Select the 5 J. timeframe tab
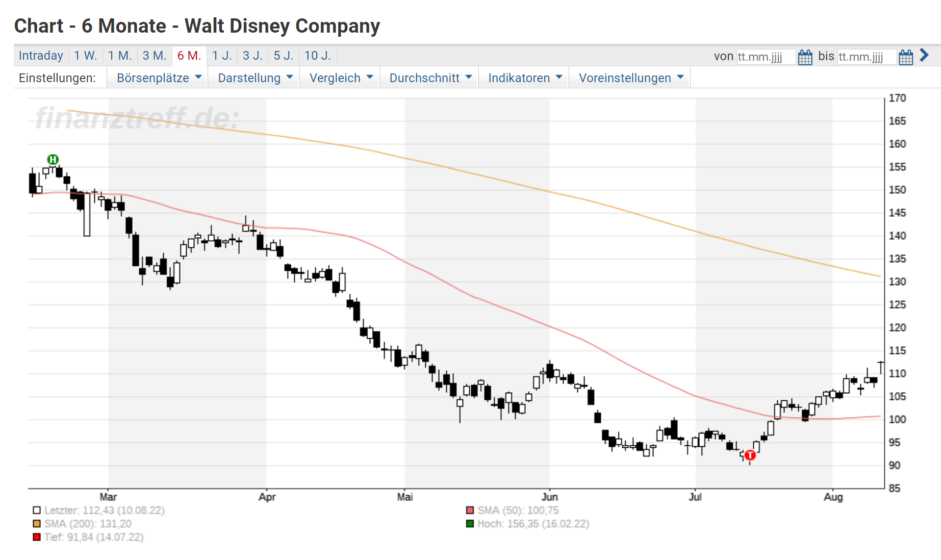 (284, 56)
